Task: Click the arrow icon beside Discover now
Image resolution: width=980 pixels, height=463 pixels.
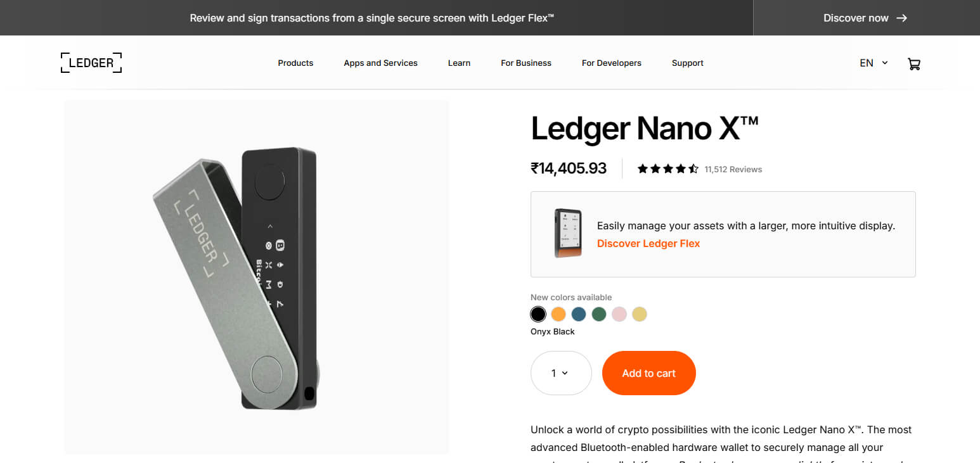Action: click(x=903, y=18)
